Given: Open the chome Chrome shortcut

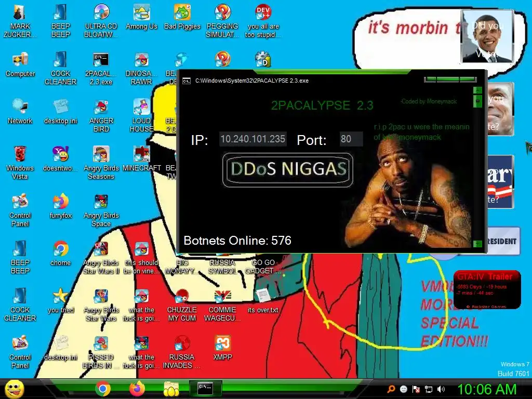Looking at the screenshot, I should click(60, 254).
